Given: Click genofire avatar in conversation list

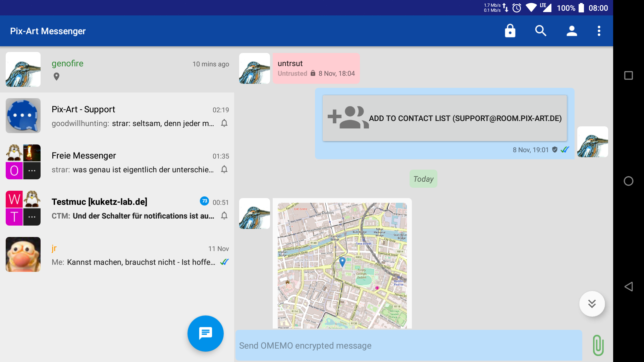Looking at the screenshot, I should tap(23, 69).
